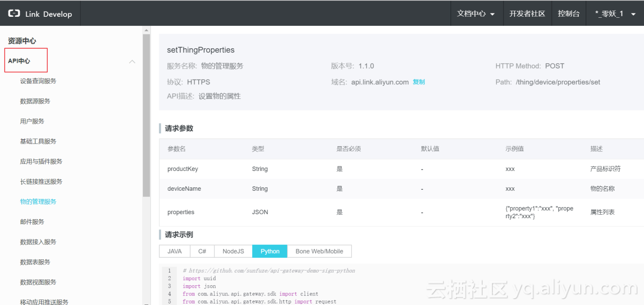This screenshot has width=644, height=305.
Task: Go to 控制台
Action: click(x=569, y=14)
